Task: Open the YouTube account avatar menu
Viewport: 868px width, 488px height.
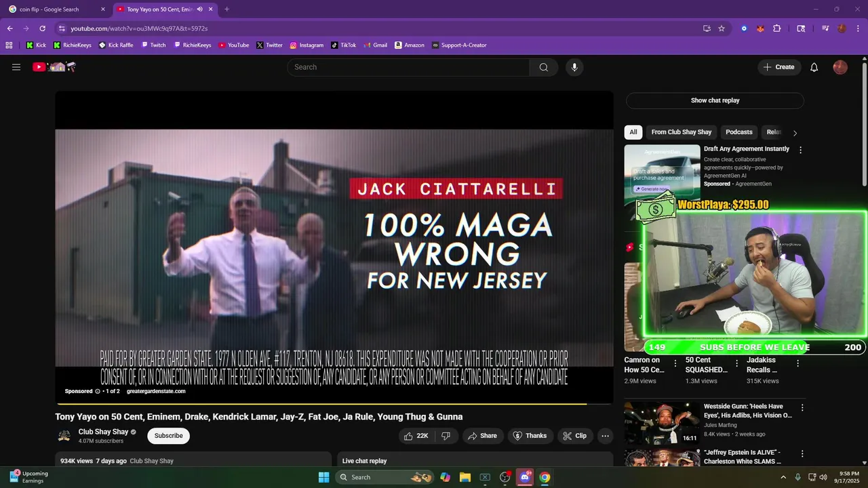Action: point(840,67)
